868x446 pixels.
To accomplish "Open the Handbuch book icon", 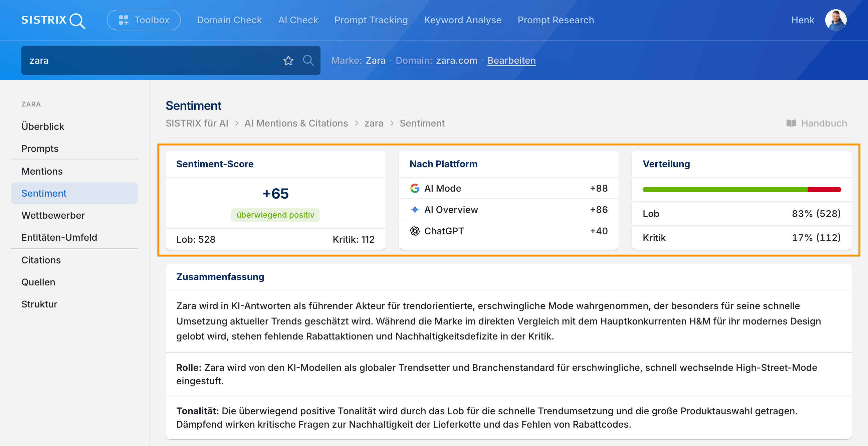I will 791,123.
